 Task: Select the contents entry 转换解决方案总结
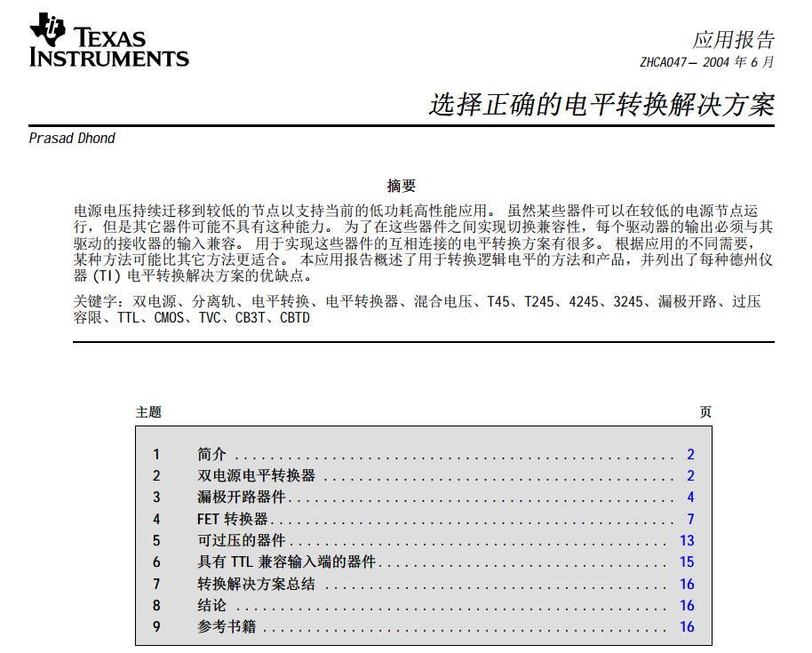(x=257, y=584)
